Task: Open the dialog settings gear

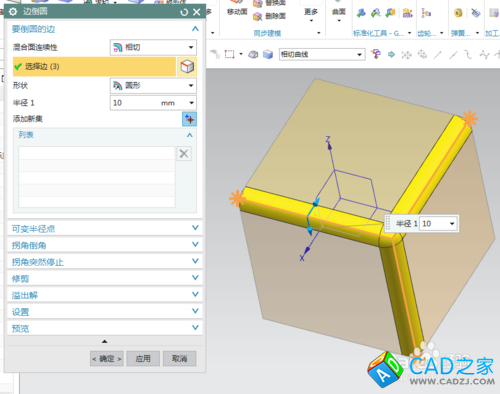Action: point(13,12)
